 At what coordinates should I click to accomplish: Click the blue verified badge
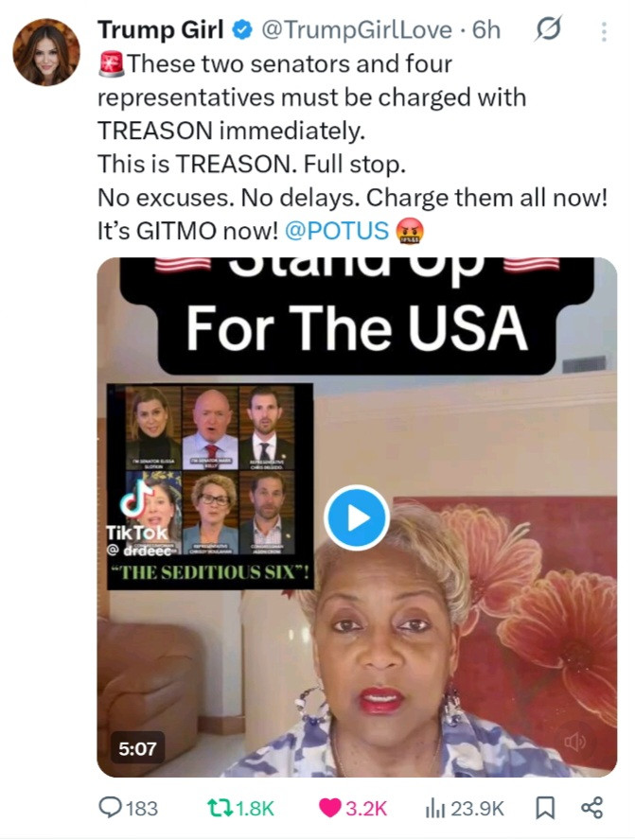click(242, 30)
